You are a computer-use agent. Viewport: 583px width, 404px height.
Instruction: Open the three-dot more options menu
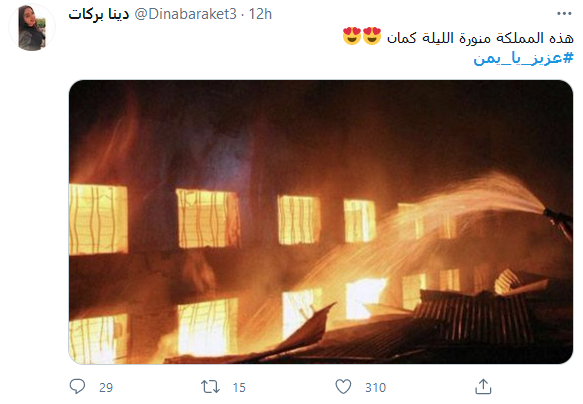564,14
